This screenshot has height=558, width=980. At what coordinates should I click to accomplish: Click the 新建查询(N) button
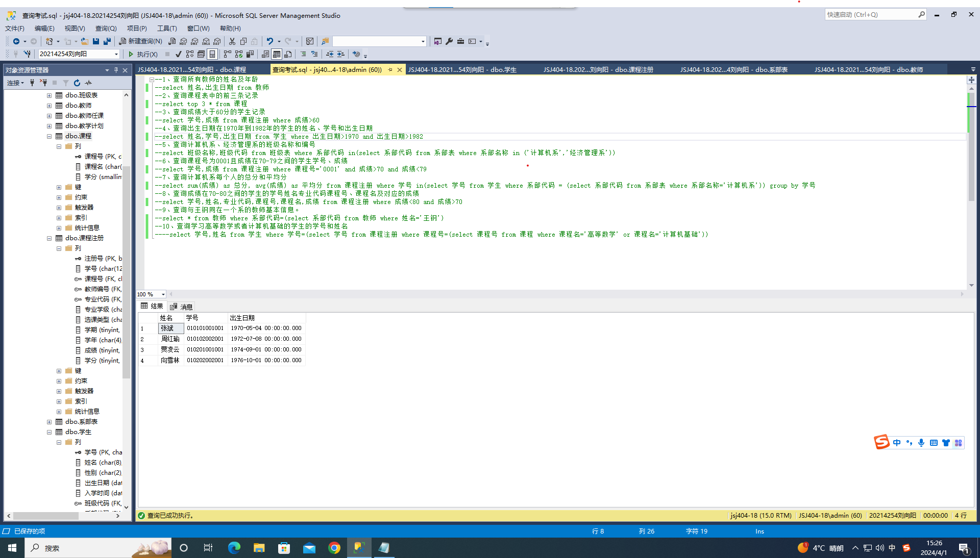(140, 41)
